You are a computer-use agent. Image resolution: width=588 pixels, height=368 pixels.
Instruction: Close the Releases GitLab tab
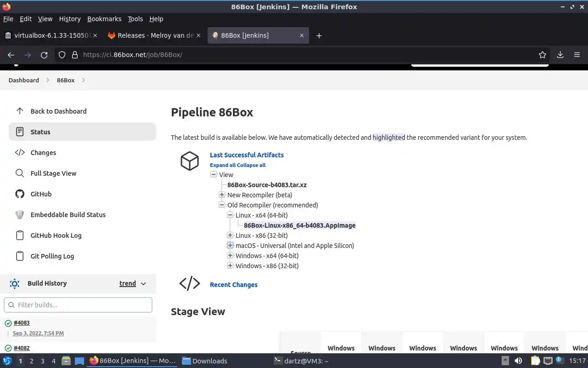point(198,35)
